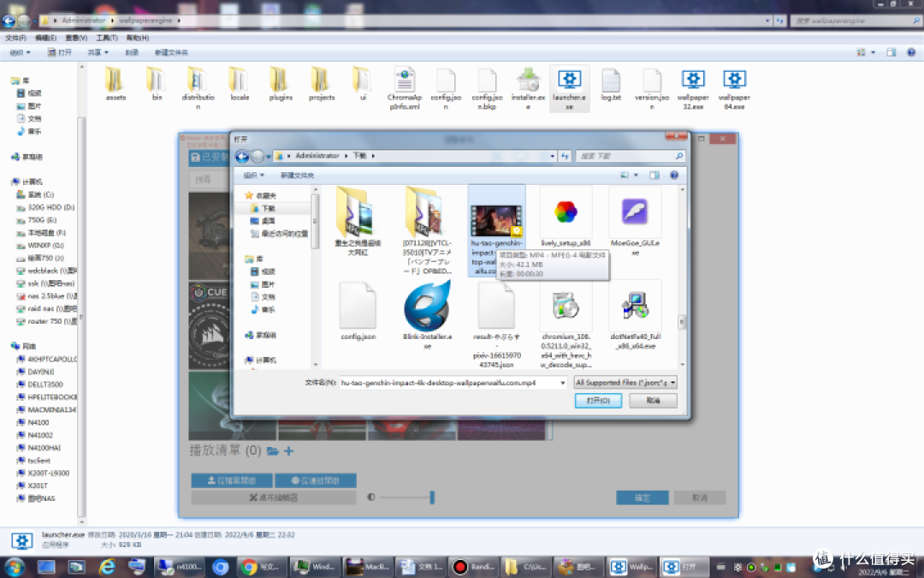
Task: Click the blue 確定 button in Wallpaper Engine
Action: pyautogui.click(x=643, y=498)
